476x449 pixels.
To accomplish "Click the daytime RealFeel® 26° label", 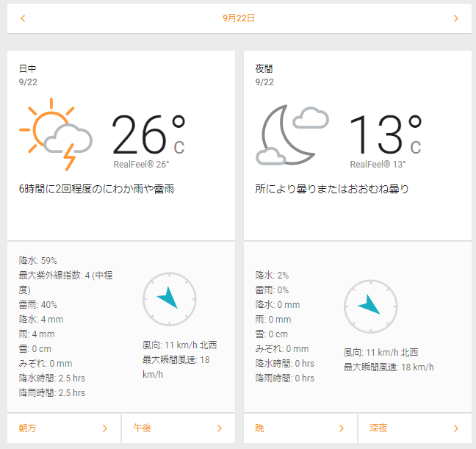I will [141, 165].
